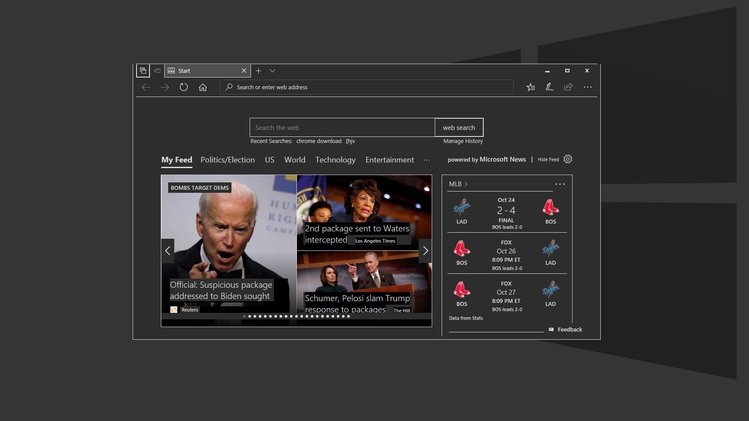Open Schumer, Pelosi slam Trump story

coord(357,303)
